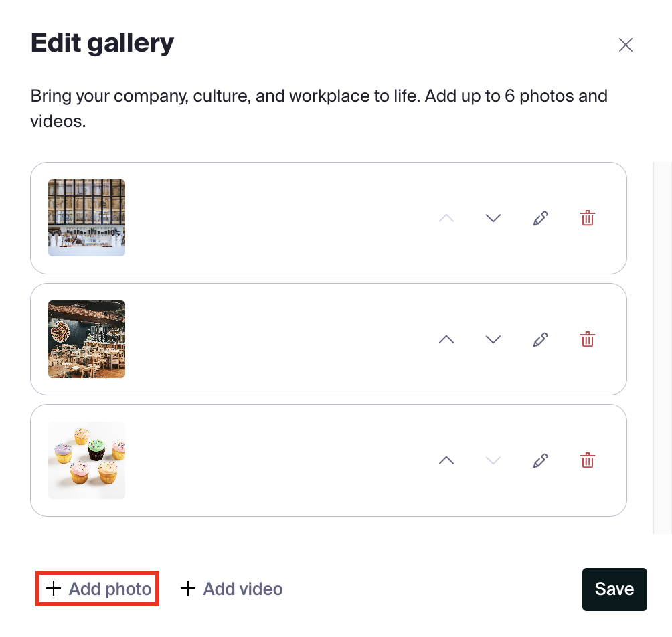Move the coffee bar photo down
This screenshot has width=672, height=637.
pyautogui.click(x=493, y=218)
